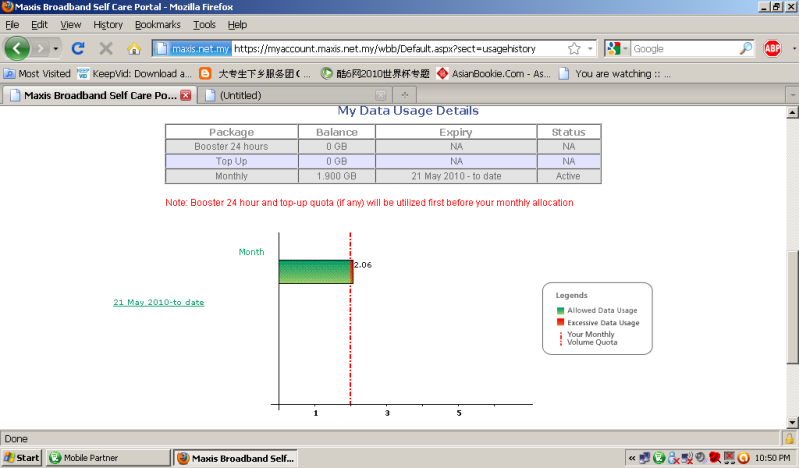Image resolution: width=799 pixels, height=468 pixels.
Task: Click the disconnected wireless network tray icon
Action: pos(687,458)
